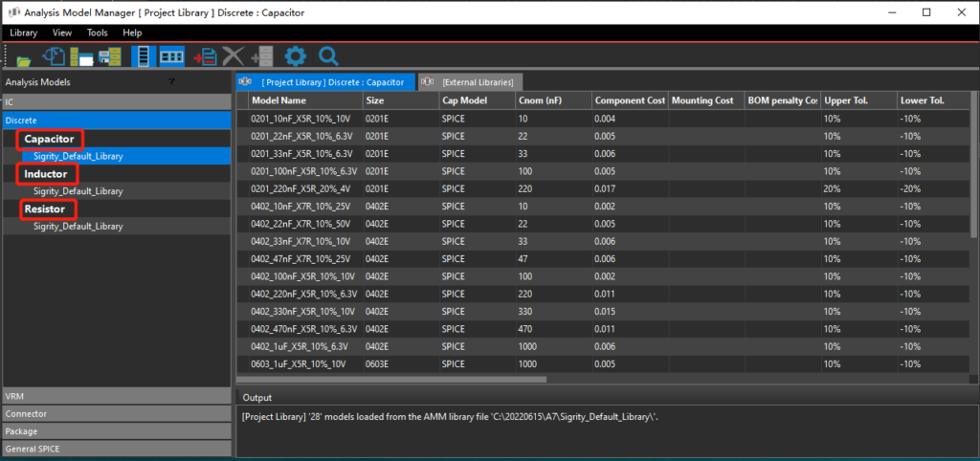The width and height of the screenshot is (980, 461).
Task: Select Sigrity_Default_Library under Resistor
Action: [78, 226]
